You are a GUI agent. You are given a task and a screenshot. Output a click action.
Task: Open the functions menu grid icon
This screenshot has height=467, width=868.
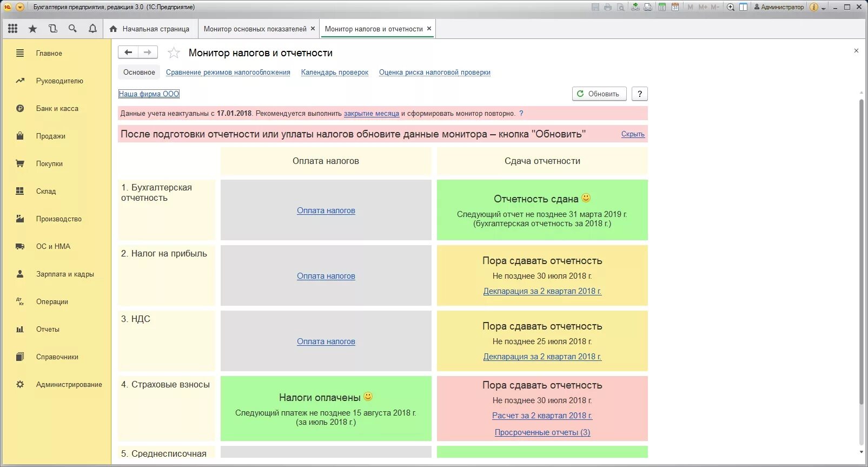click(13, 29)
